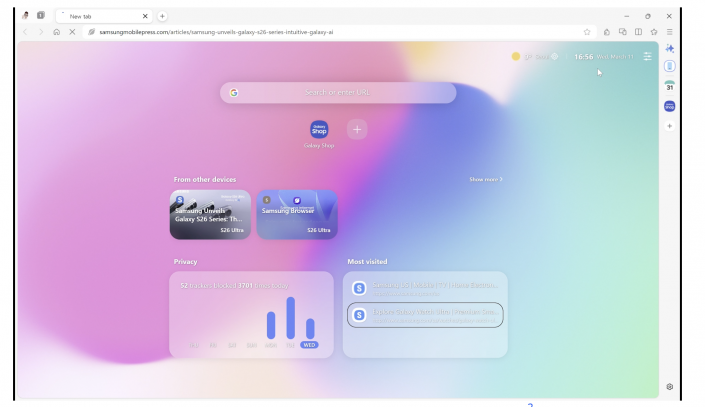Open the bookmarks list star icon in toolbar

pos(654,32)
